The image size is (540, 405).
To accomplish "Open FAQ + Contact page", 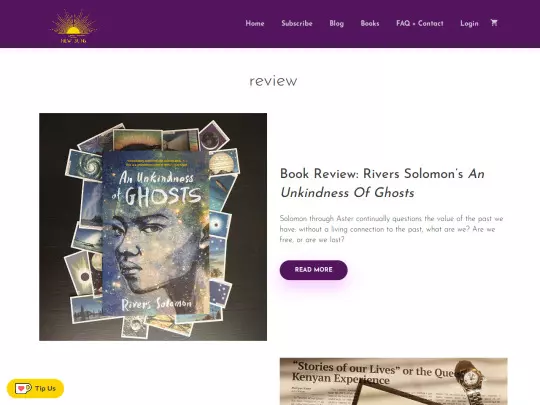I will click(x=419, y=23).
